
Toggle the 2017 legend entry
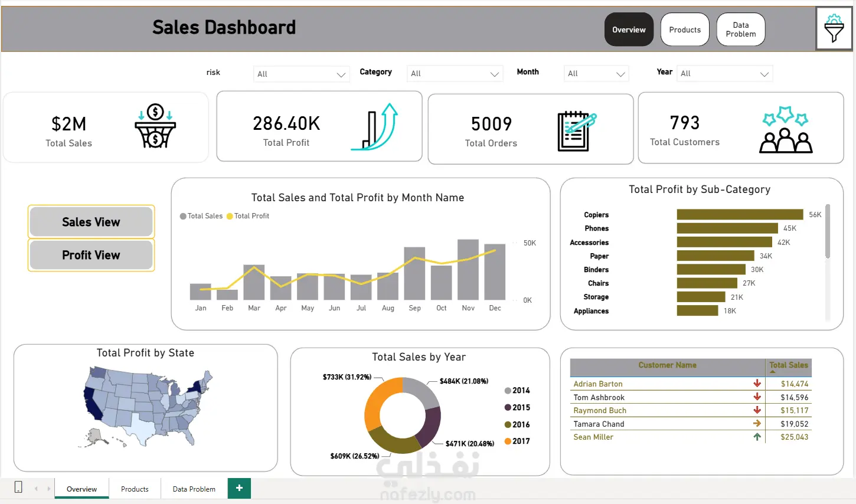517,441
